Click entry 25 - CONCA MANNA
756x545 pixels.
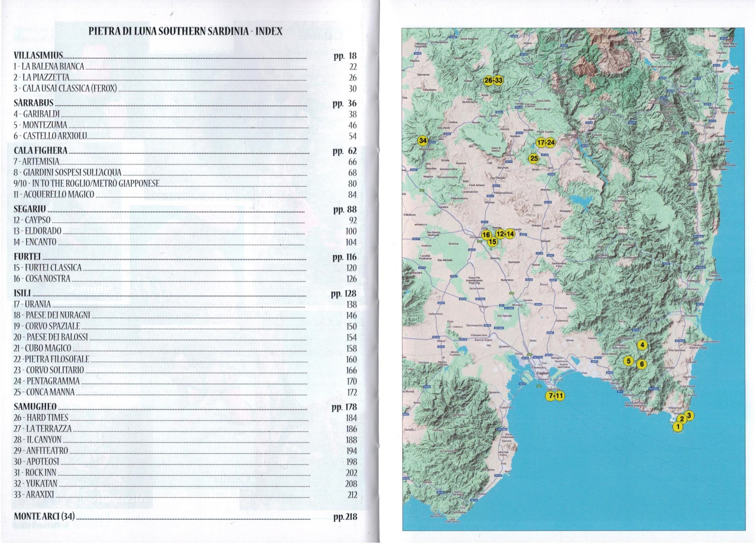point(44,392)
